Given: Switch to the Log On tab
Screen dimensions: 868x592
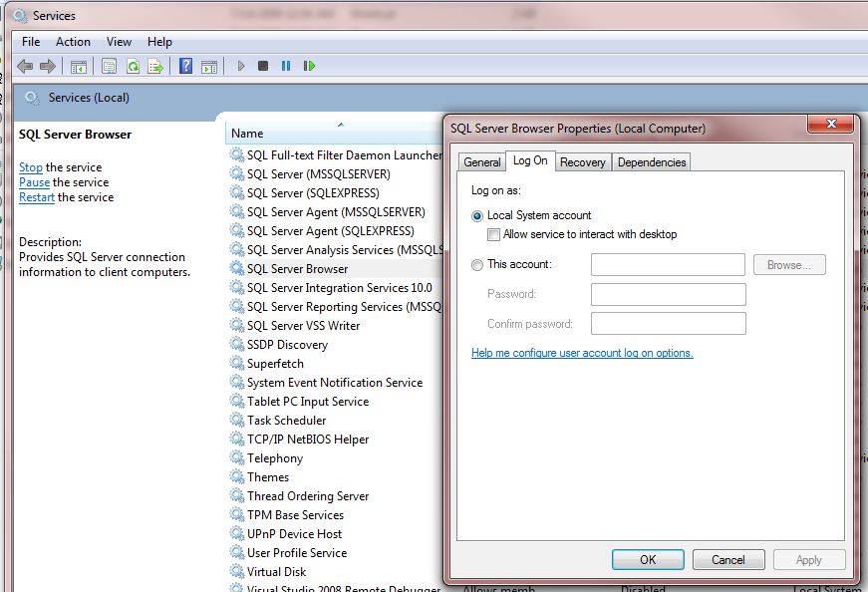Looking at the screenshot, I should (530, 160).
